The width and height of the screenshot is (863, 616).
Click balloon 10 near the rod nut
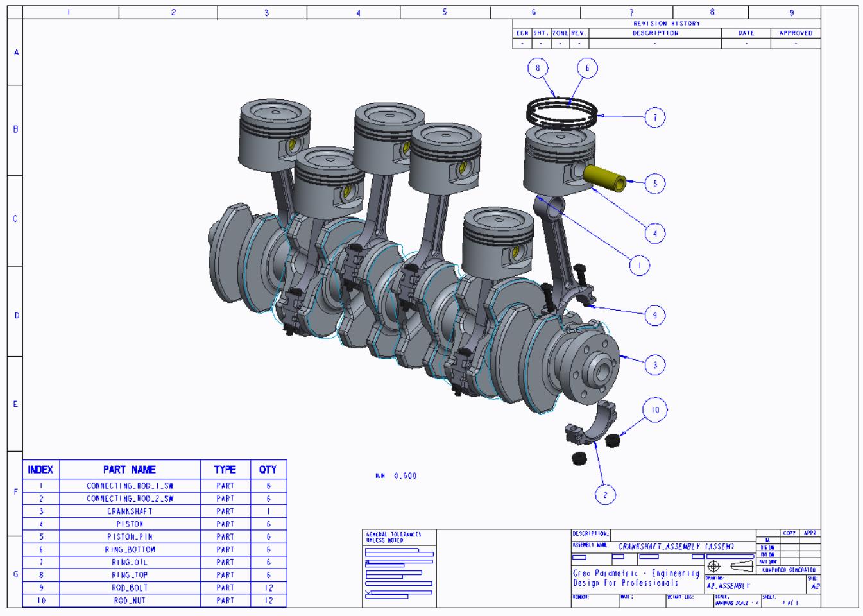[x=654, y=410]
